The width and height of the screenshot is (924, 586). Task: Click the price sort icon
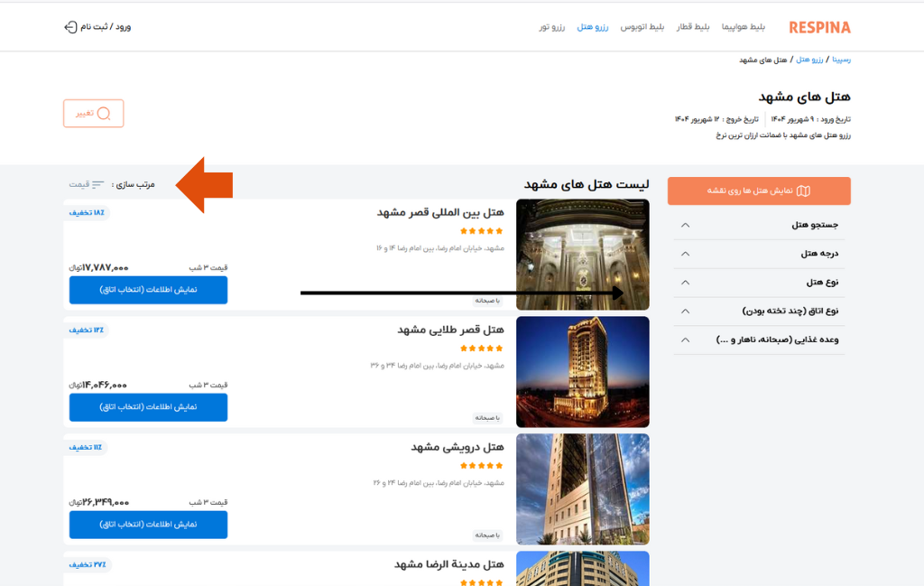coord(97,185)
